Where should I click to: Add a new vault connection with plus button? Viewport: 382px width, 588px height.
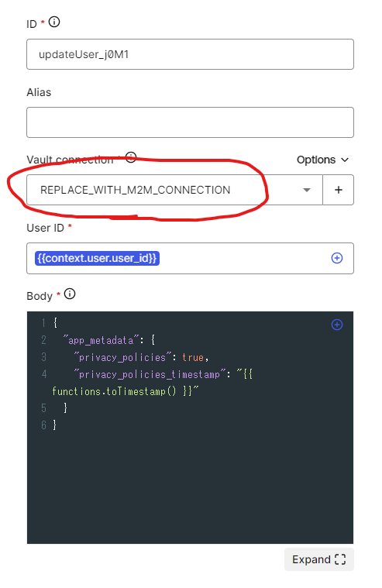338,190
